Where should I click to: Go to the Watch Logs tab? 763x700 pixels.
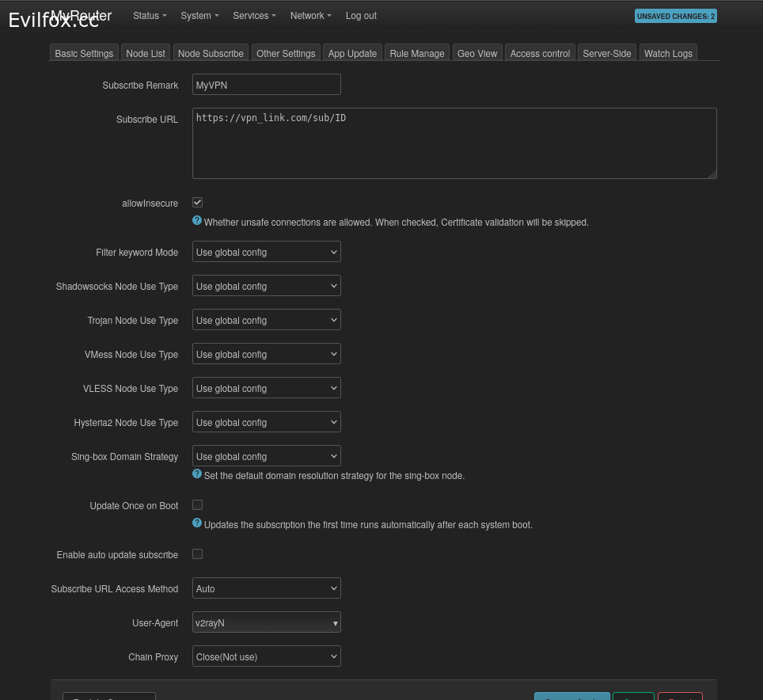tap(668, 53)
